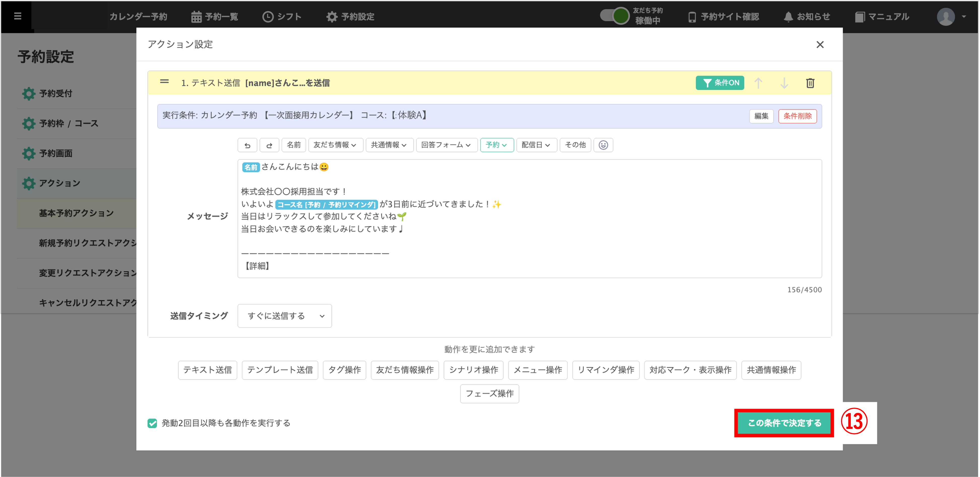Uncheck 発動2回目以降も各動作を実行する checkbox
Image resolution: width=980 pixels, height=477 pixels.
click(x=152, y=423)
